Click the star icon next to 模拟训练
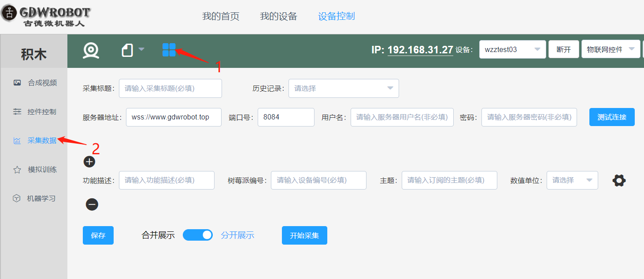 coord(17,170)
